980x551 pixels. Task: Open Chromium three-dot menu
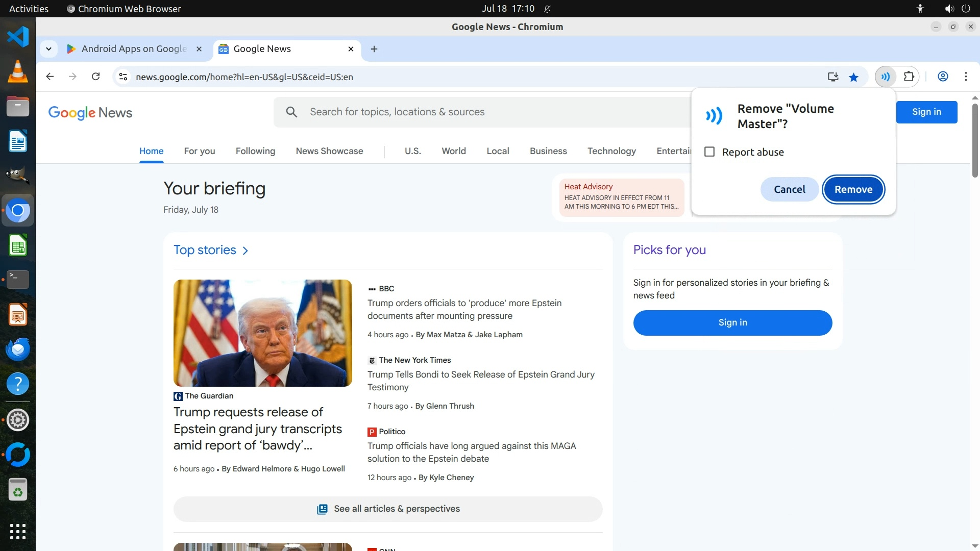coord(966,77)
